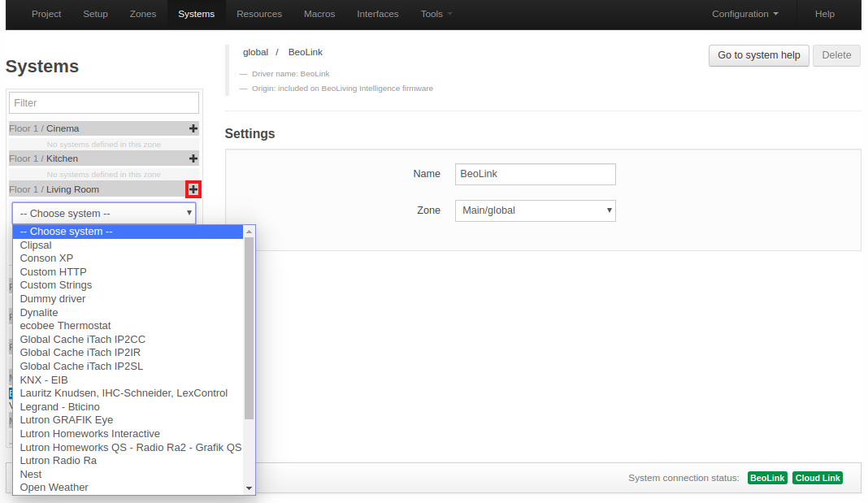This screenshot has height=503, width=868.
Task: Add a system to Floor 1 / Living Room
Action: (193, 189)
